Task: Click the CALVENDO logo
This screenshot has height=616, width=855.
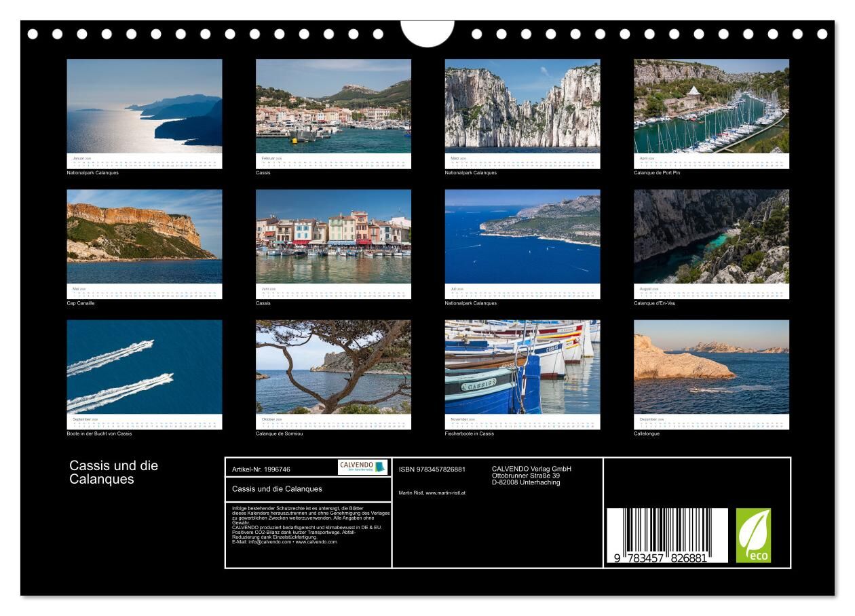Action: pyautogui.click(x=362, y=467)
